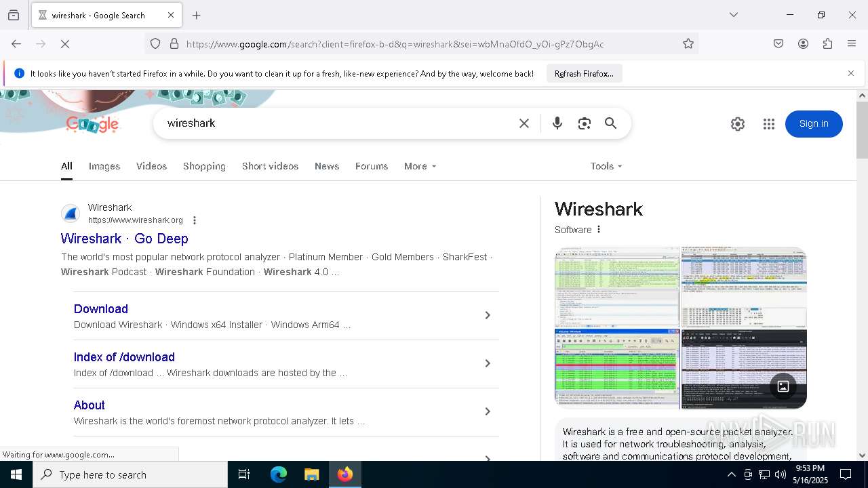Click the Firefox taskbar icon
The height and width of the screenshot is (488, 868).
pos(345,474)
